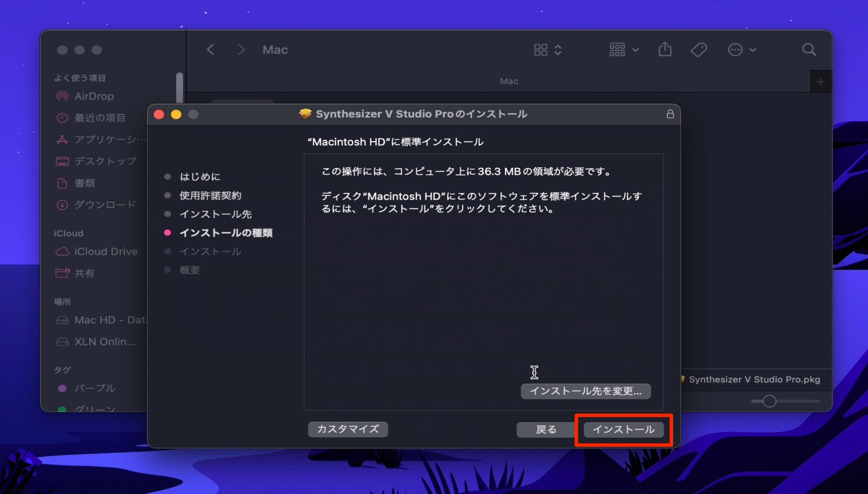Select the 使用許諾契約 installer step
Screen dimensions: 868x494
[210, 196]
